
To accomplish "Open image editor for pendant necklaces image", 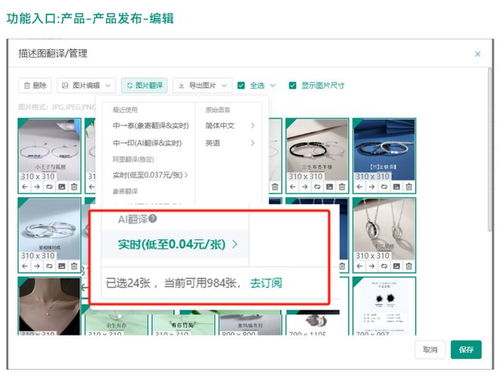I will 396,266.
